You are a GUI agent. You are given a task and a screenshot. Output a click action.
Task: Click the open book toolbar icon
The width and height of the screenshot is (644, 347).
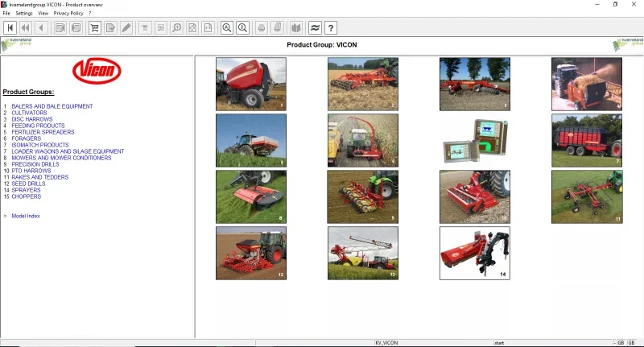[x=295, y=28]
